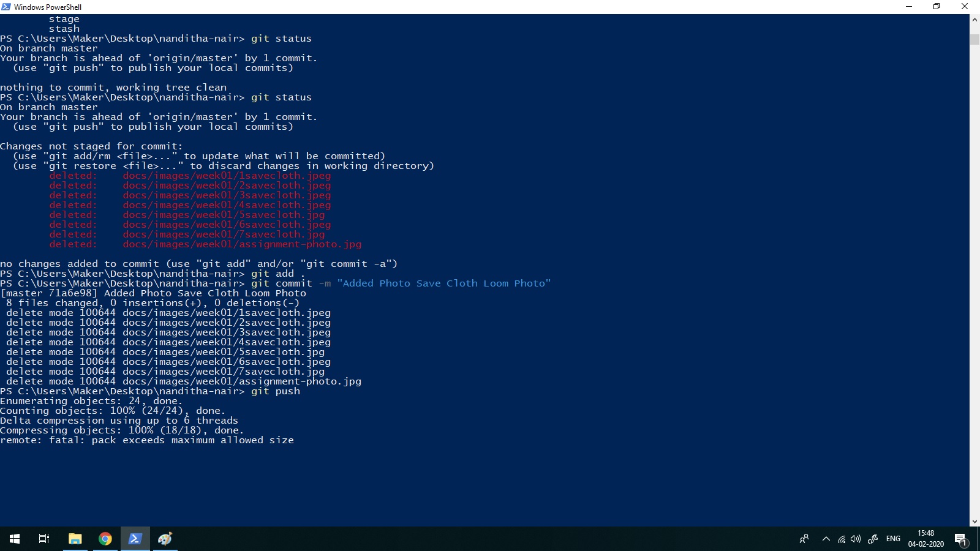Screen dimensions: 980x551
Task: Open the Windows Start menu
Action: (x=15, y=539)
